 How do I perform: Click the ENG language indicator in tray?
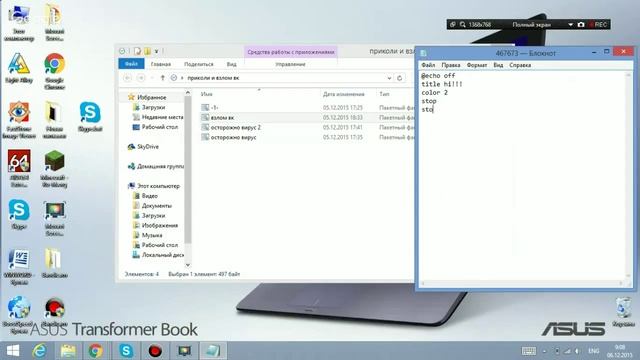[593, 351]
